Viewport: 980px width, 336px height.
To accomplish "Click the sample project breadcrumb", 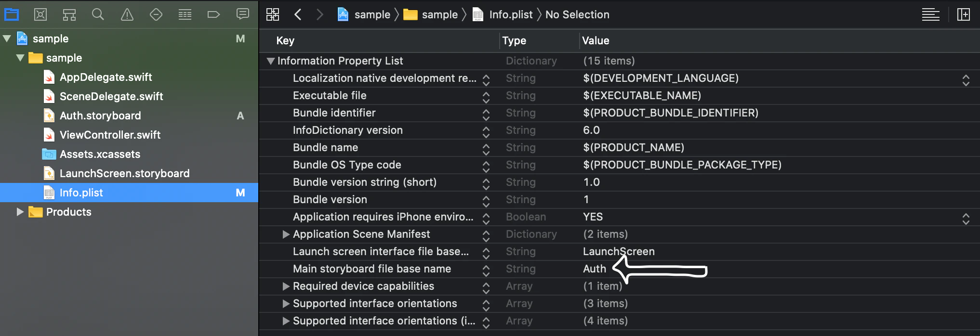I will point(364,14).
